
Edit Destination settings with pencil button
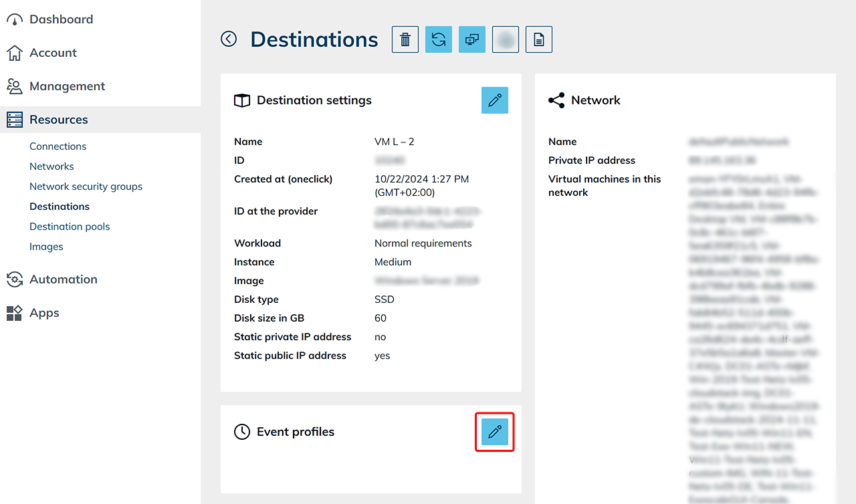click(495, 100)
